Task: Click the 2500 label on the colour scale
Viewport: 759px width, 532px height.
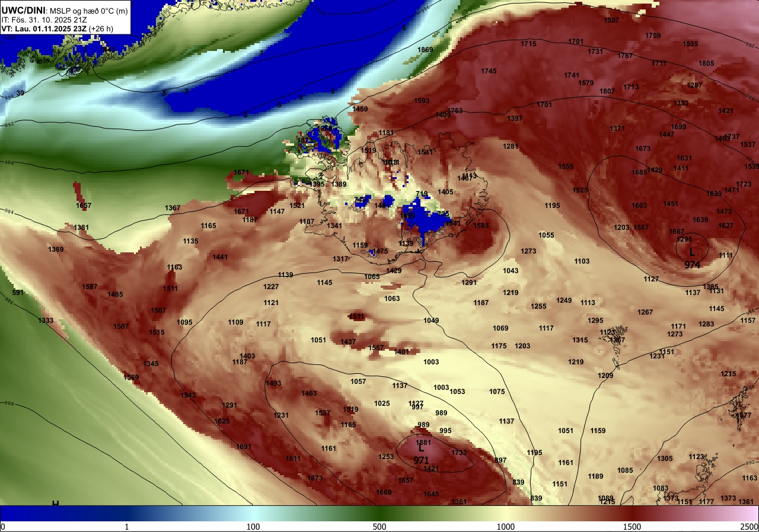Action: point(750,527)
